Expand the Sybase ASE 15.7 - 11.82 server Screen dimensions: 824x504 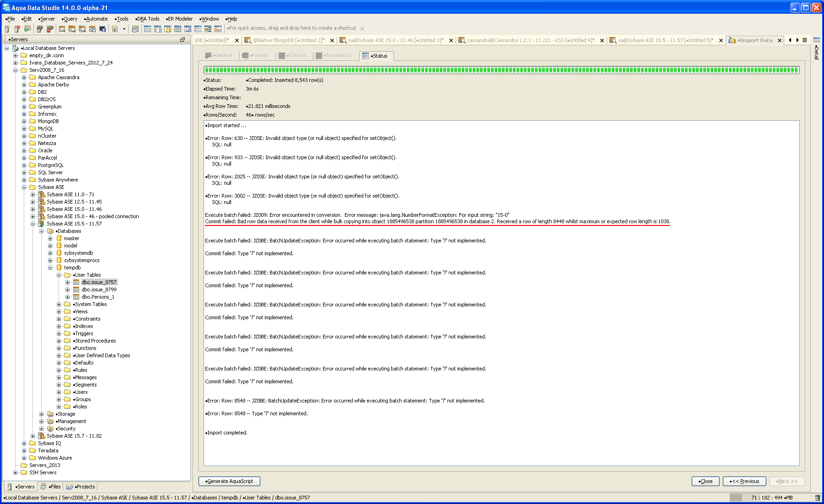click(x=33, y=436)
